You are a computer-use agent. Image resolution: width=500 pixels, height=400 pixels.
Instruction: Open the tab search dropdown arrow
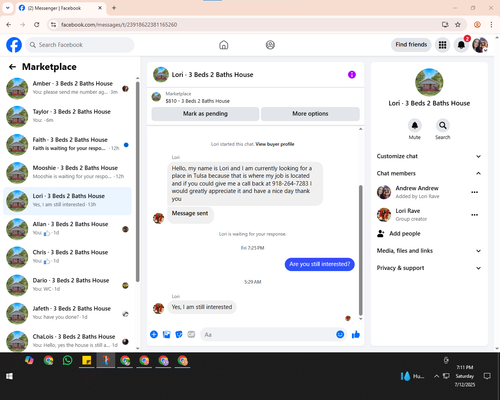(x=8, y=8)
